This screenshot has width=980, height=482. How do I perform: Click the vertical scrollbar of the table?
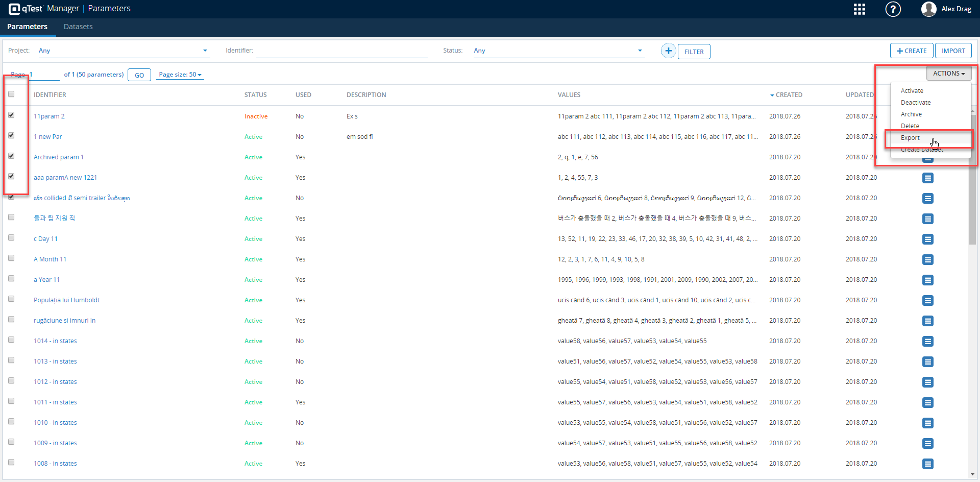[x=973, y=204]
